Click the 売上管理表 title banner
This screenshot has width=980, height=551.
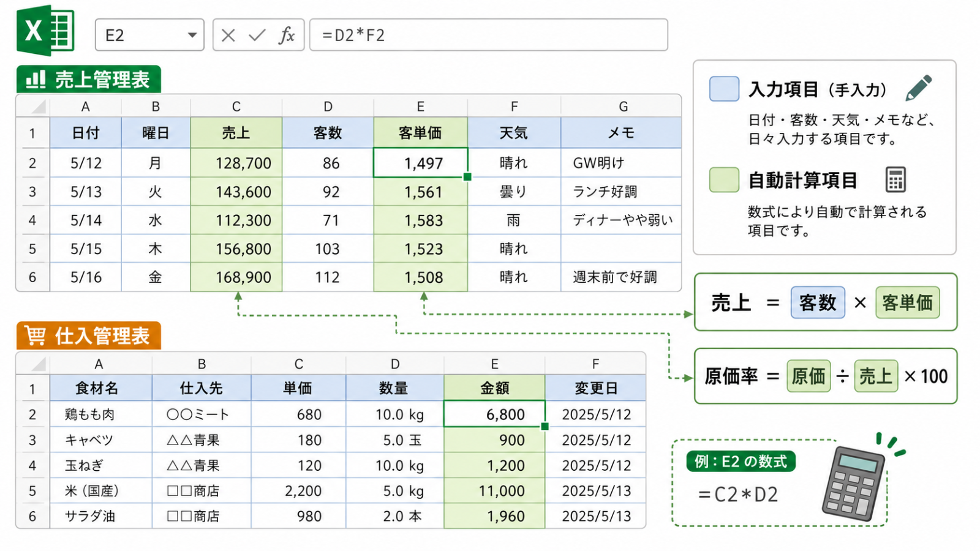(x=89, y=79)
